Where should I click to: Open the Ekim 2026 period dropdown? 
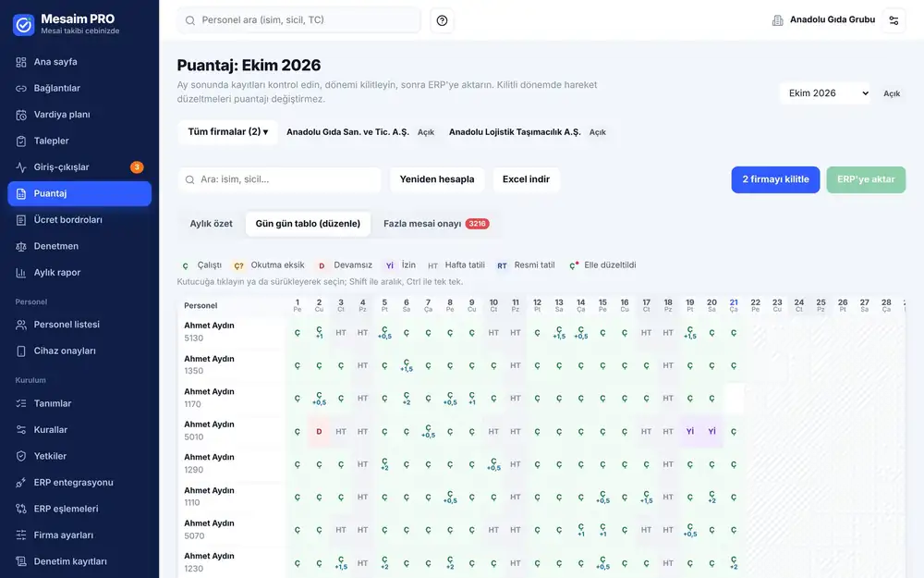[x=825, y=93]
